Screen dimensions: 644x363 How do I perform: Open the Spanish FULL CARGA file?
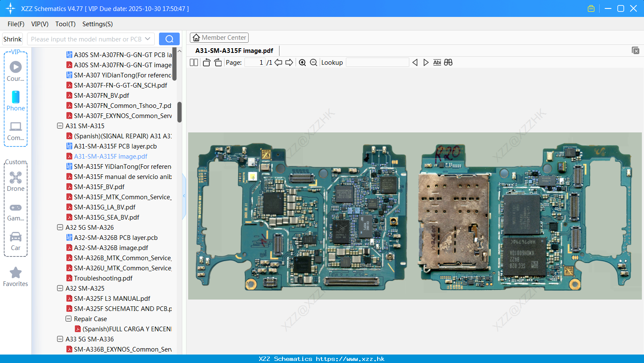click(x=123, y=329)
